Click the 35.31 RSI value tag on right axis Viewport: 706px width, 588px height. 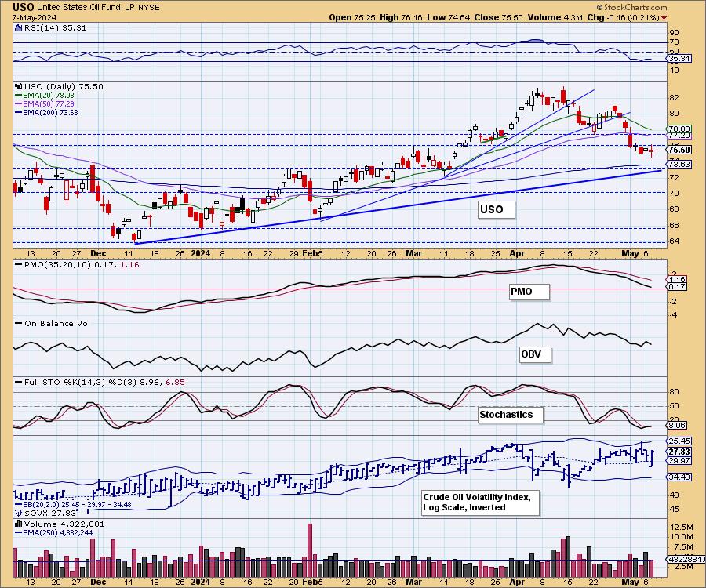pyautogui.click(x=679, y=59)
